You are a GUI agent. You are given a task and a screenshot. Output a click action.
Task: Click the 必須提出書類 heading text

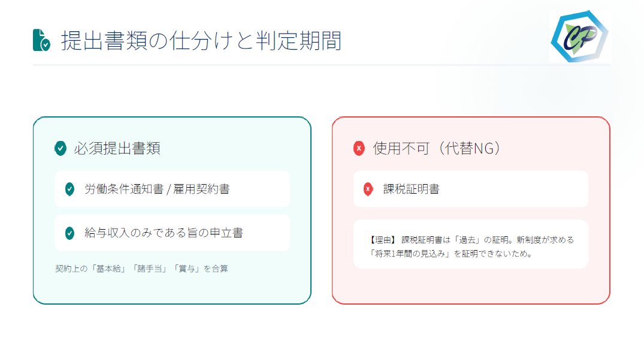pos(117,148)
